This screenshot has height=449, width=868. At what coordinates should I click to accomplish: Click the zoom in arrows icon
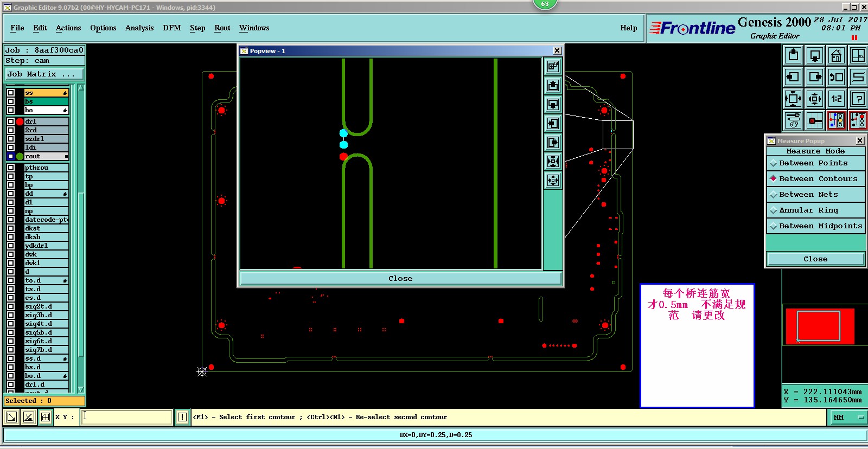pos(793,99)
